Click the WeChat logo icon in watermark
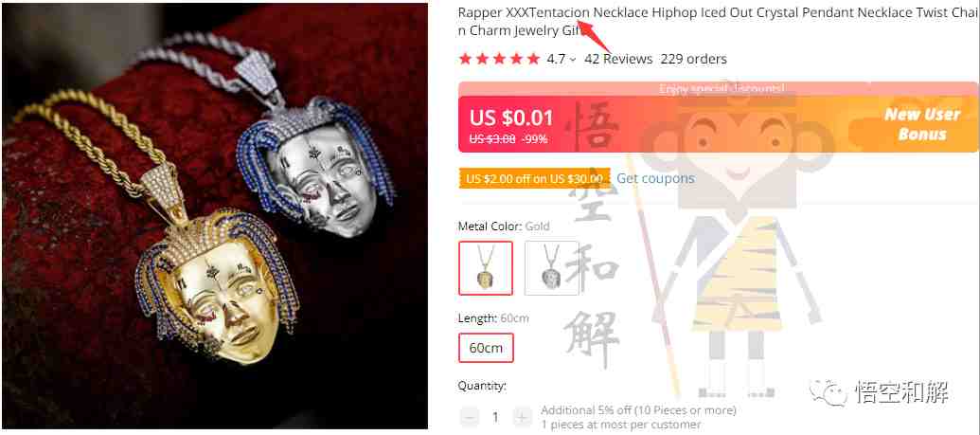The height and width of the screenshot is (435, 980). pos(829,392)
